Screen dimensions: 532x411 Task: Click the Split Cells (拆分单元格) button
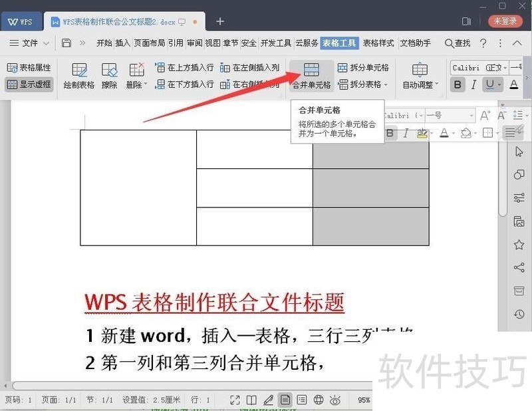coord(363,68)
